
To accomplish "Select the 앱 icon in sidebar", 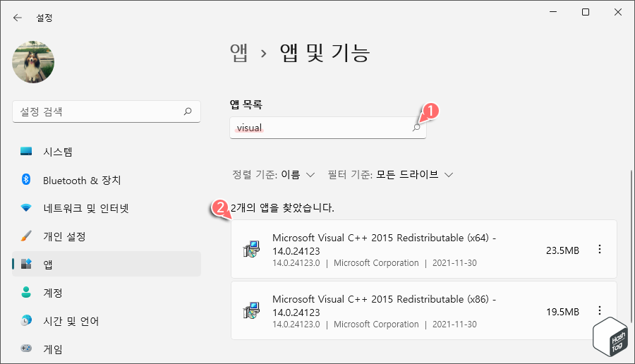I will point(26,264).
